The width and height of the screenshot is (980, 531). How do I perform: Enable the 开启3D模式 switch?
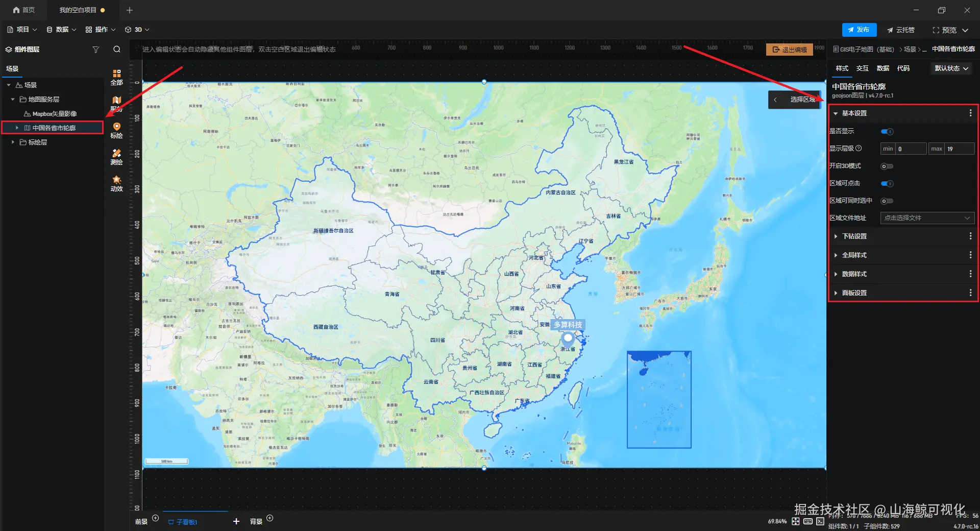click(887, 166)
